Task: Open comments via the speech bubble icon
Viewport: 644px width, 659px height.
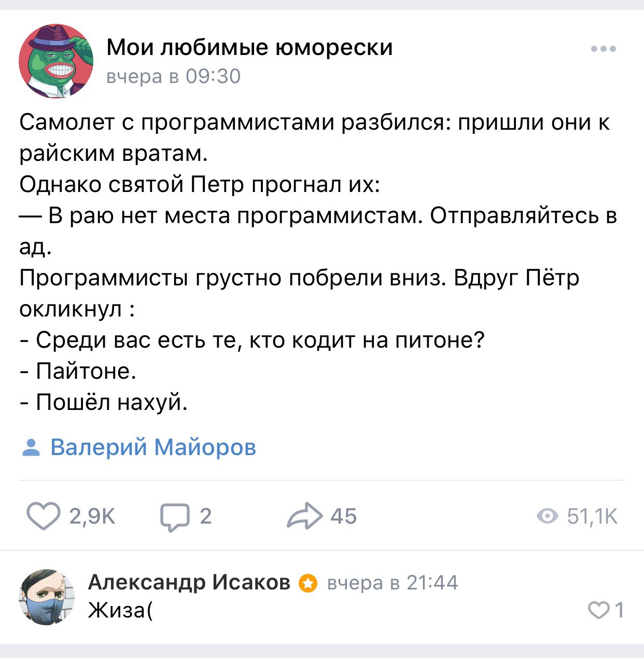Action: 175,517
